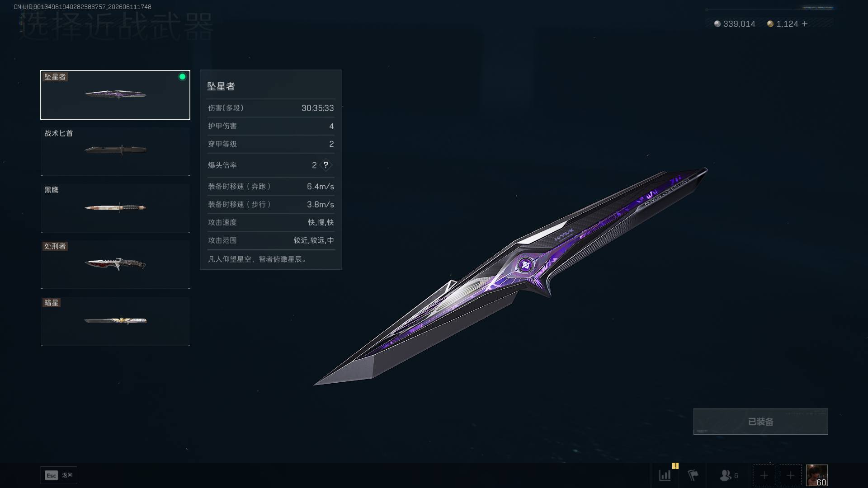The width and height of the screenshot is (868, 488).
Task: Click the second empty squad slot plus
Action: point(790,475)
